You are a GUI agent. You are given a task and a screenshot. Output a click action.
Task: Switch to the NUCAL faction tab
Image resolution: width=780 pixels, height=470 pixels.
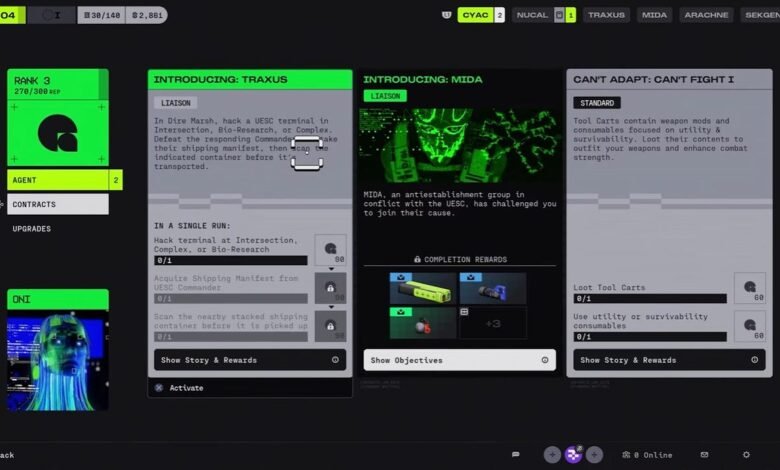(x=532, y=15)
